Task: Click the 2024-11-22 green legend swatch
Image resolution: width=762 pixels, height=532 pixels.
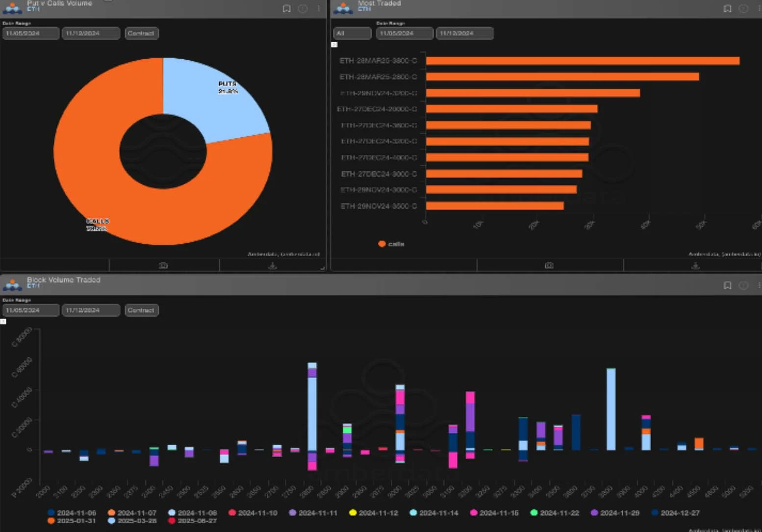Action: [x=534, y=513]
